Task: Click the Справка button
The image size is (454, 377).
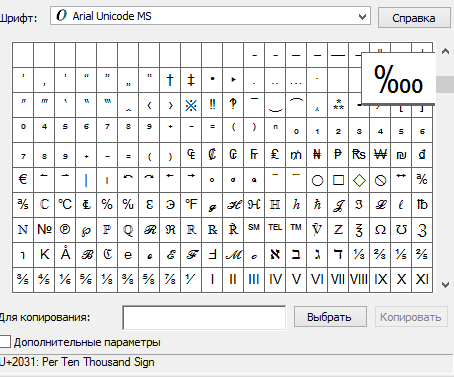Action: [x=414, y=18]
